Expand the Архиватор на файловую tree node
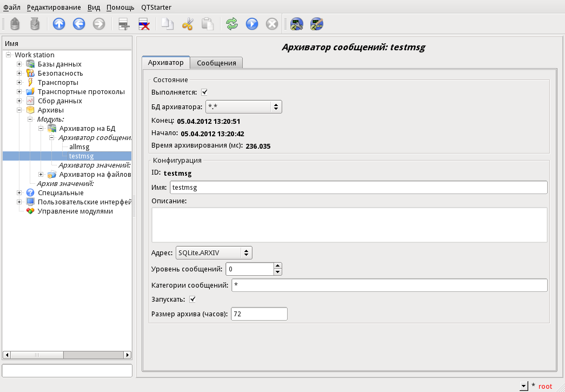The height and width of the screenshot is (392, 565). (x=41, y=175)
